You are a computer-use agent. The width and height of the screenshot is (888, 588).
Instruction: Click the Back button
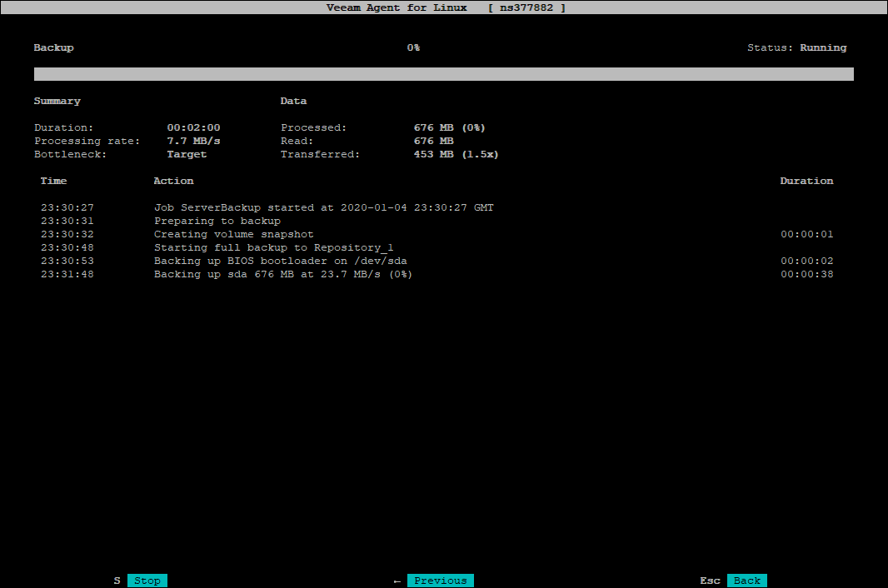747,581
